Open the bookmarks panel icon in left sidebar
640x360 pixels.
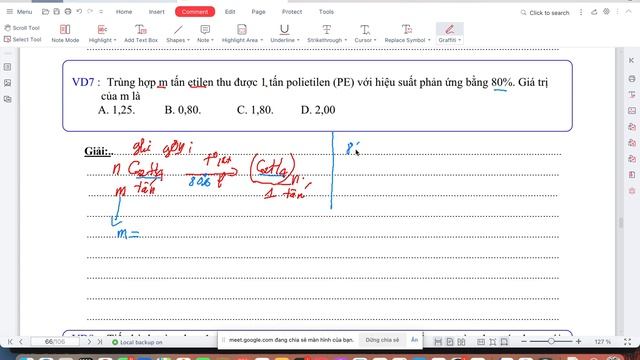pyautogui.click(x=7, y=67)
